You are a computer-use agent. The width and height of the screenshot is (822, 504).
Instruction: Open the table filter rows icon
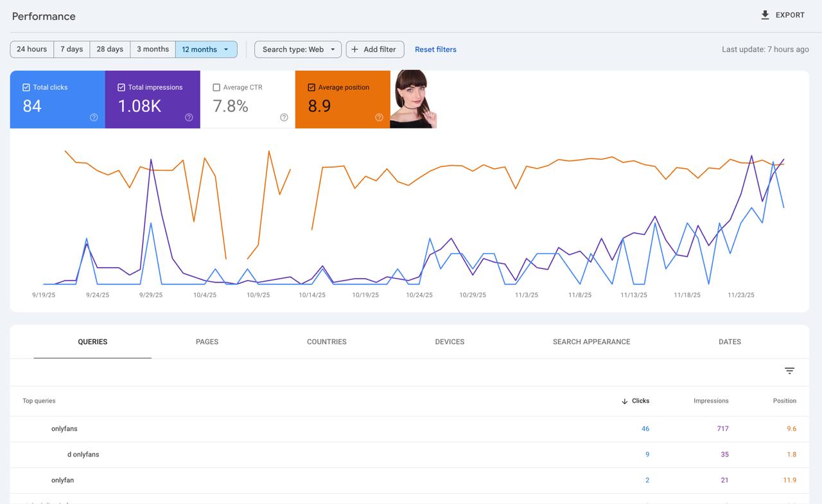coord(789,370)
